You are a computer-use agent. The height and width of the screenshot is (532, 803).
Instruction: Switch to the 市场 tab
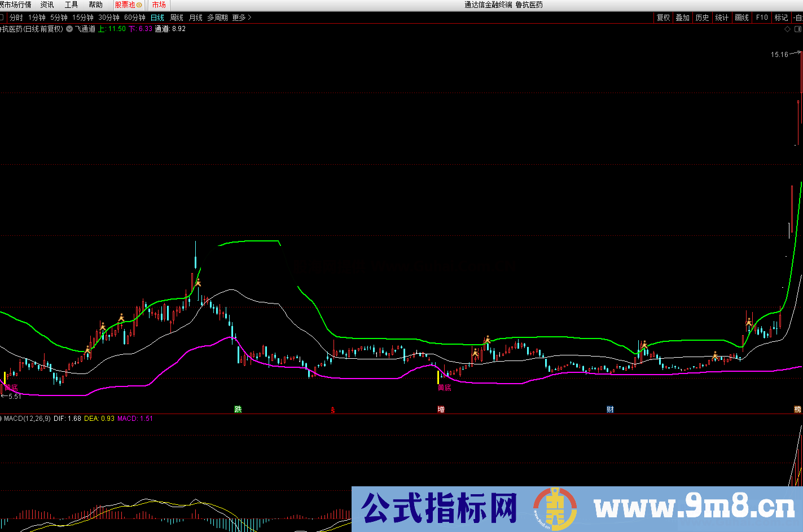pyautogui.click(x=159, y=5)
